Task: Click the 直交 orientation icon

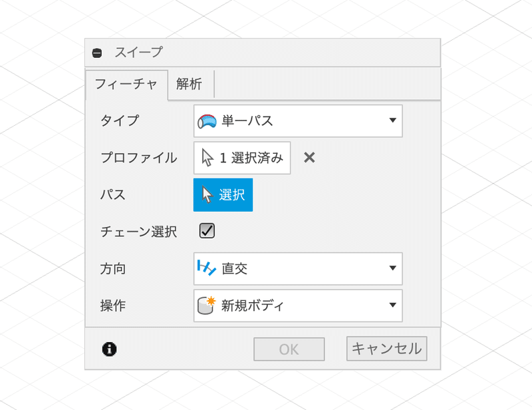Action: (x=207, y=268)
